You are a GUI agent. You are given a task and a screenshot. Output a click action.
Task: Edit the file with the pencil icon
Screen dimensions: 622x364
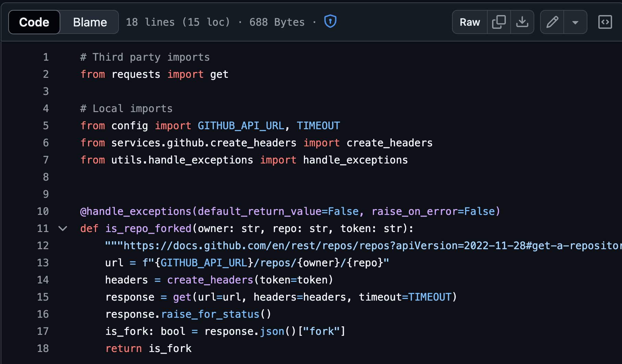tap(552, 22)
